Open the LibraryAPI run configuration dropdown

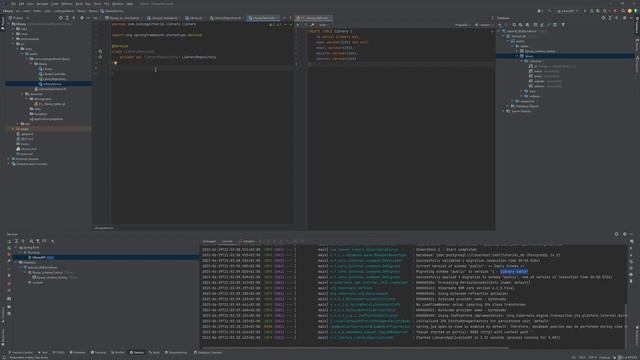click(x=567, y=11)
